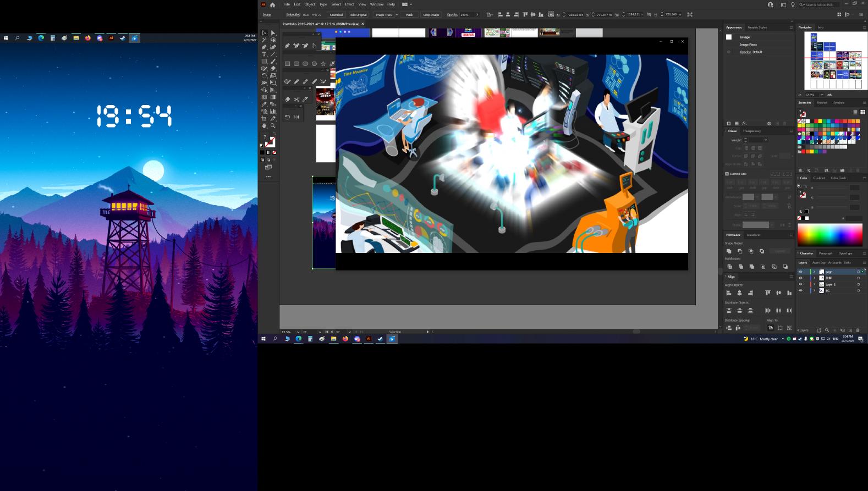This screenshot has width=868, height=491.
Task: Click the Mask button
Action: point(409,15)
